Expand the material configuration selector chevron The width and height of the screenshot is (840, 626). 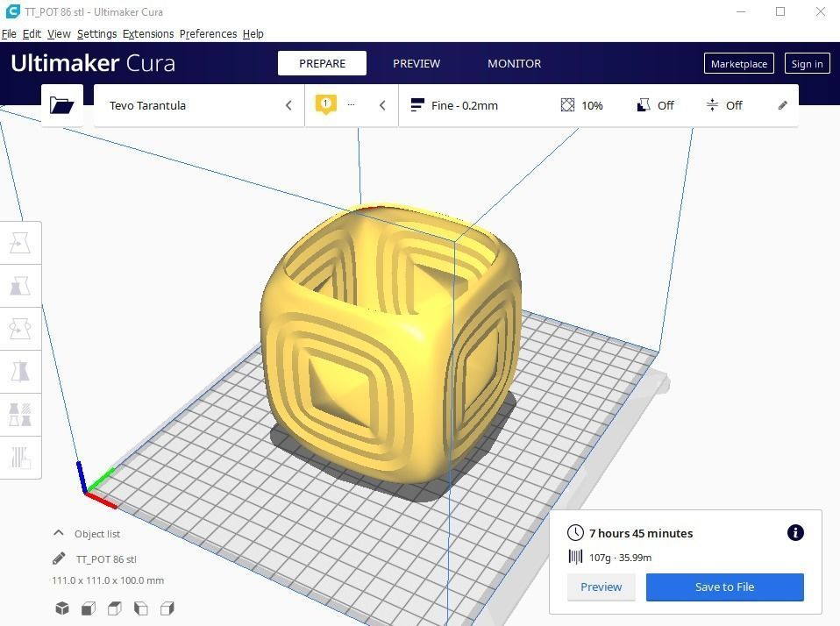click(x=382, y=105)
